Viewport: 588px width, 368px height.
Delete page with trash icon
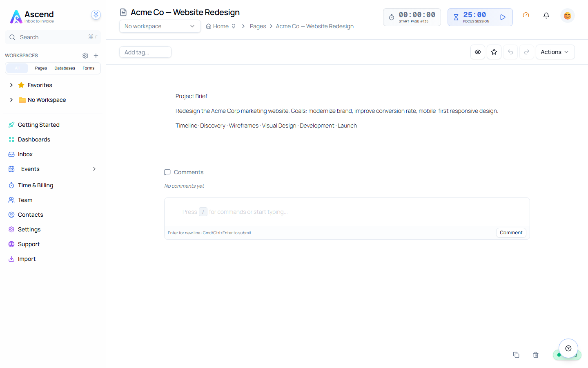click(536, 355)
